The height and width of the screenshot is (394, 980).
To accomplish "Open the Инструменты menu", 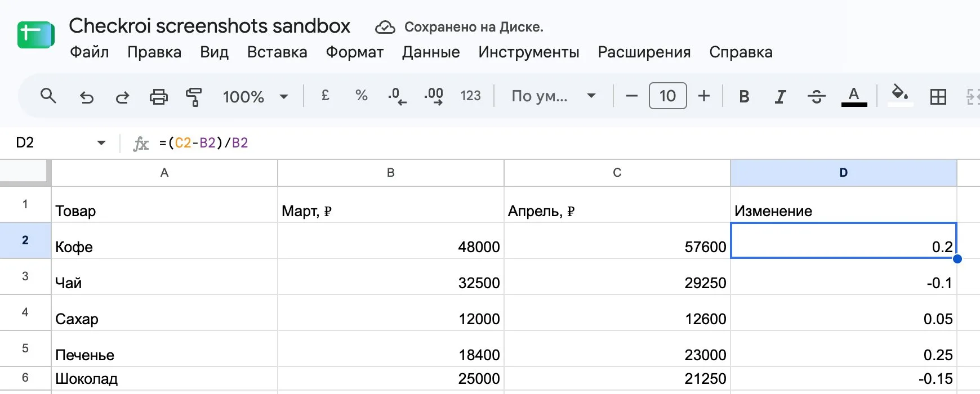I will (x=529, y=52).
